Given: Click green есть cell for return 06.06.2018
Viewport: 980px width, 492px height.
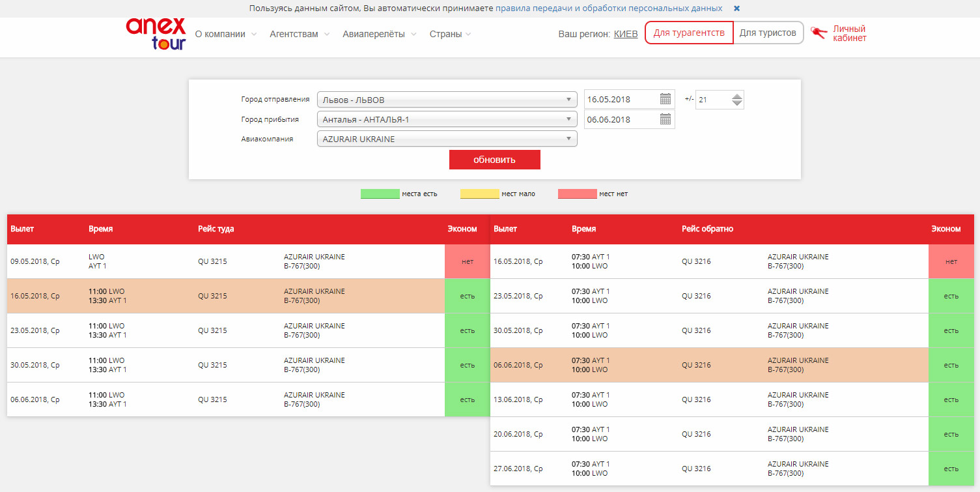Looking at the screenshot, I should click(951, 365).
